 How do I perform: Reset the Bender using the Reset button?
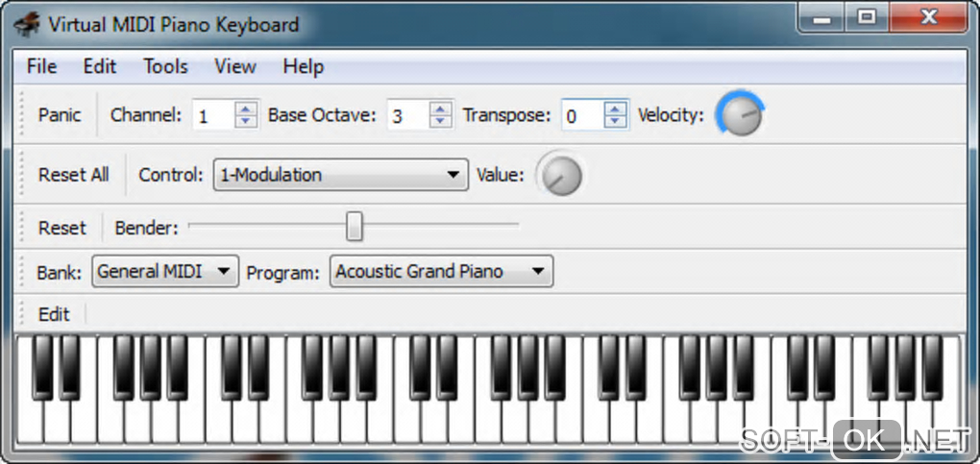(61, 229)
